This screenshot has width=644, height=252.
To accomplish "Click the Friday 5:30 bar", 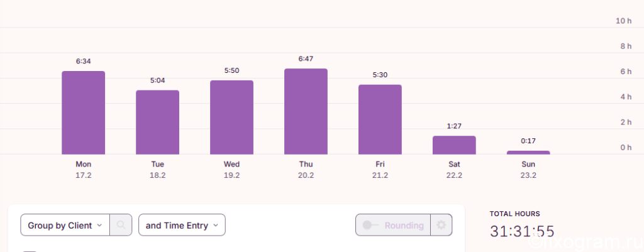I will [x=380, y=119].
